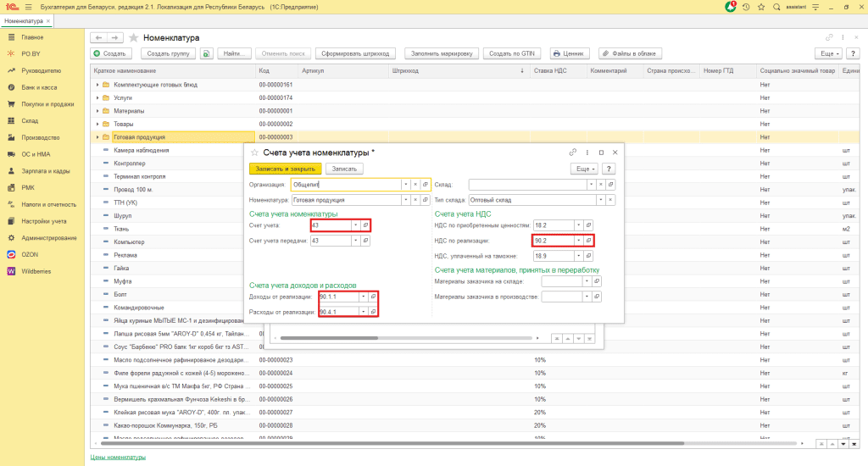
Task: Expand the Товары folder
Action: pyautogui.click(x=97, y=124)
